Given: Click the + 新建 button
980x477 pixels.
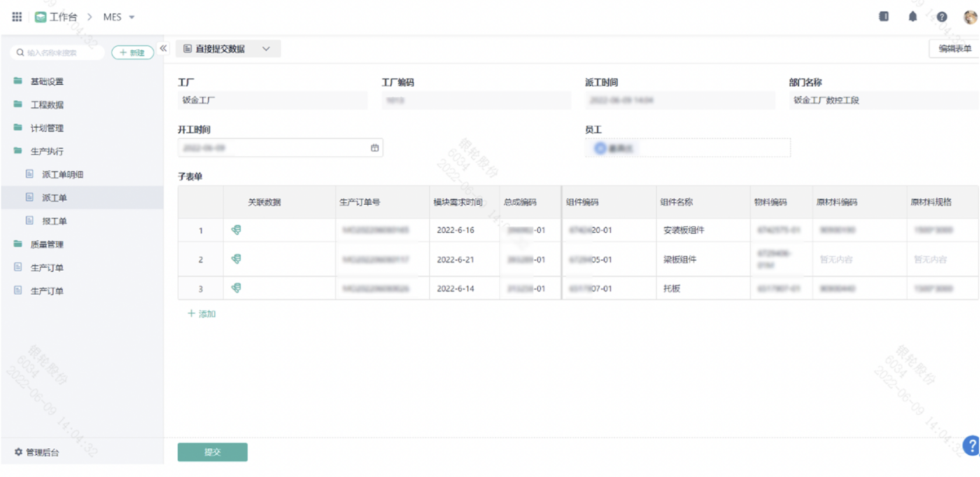Looking at the screenshot, I should (132, 52).
